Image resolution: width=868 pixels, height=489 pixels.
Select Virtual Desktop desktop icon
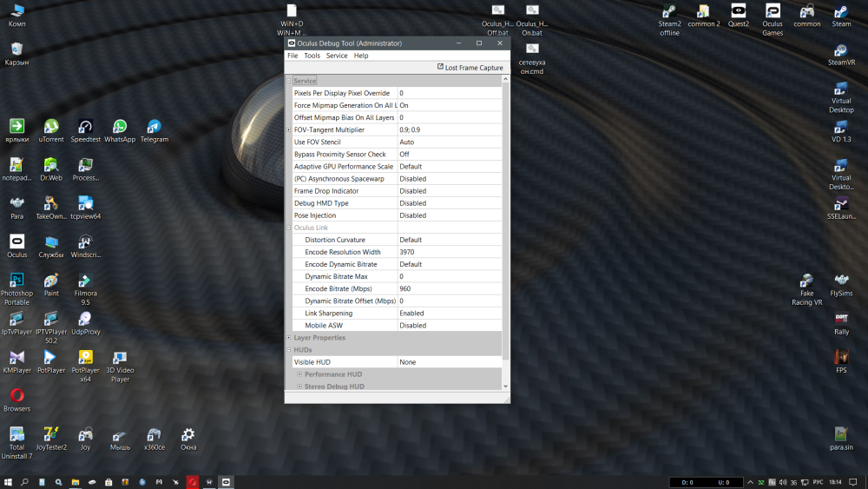tap(841, 97)
